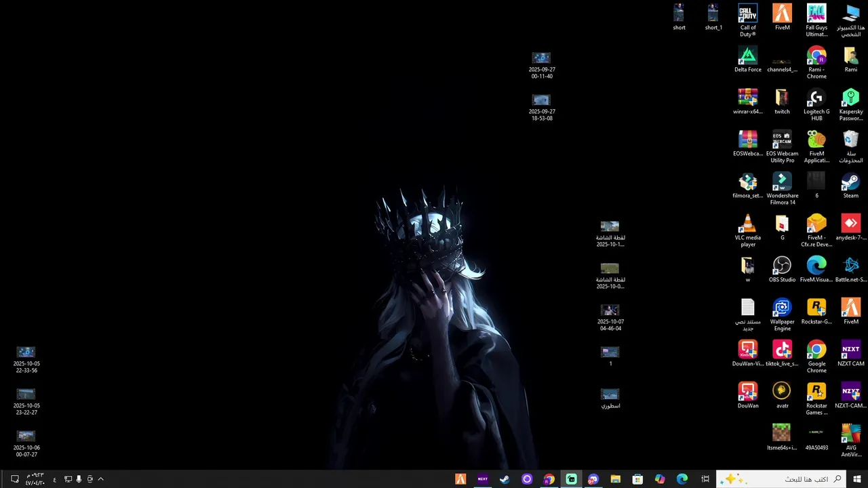Open Discord from the taskbar
The height and width of the screenshot is (488, 868).
(593, 479)
